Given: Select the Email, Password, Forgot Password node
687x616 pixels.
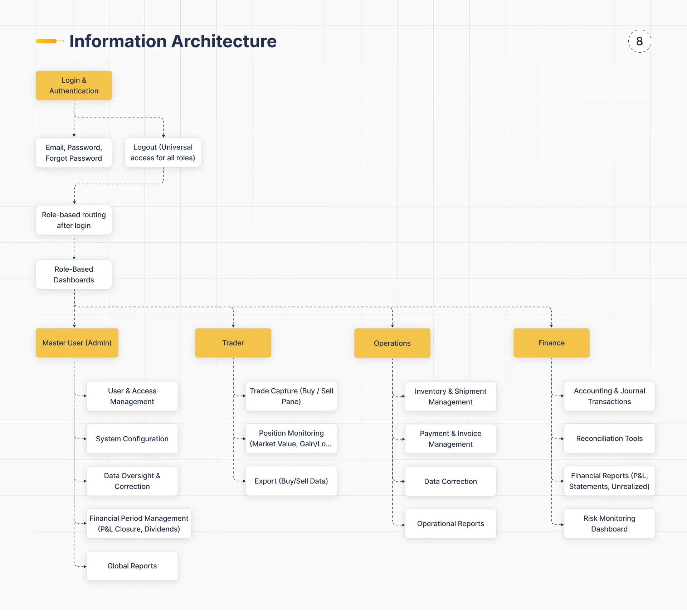Looking at the screenshot, I should 74,153.
